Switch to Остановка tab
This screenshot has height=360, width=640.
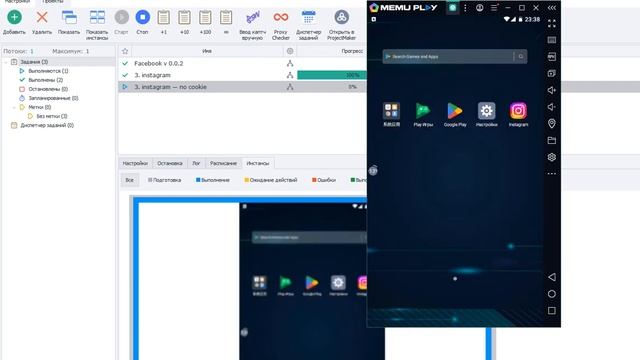[x=170, y=163]
